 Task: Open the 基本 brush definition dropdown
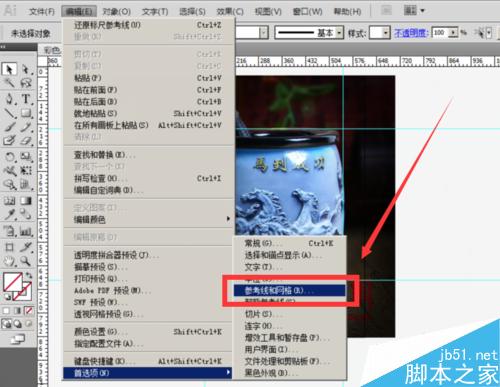[x=339, y=33]
